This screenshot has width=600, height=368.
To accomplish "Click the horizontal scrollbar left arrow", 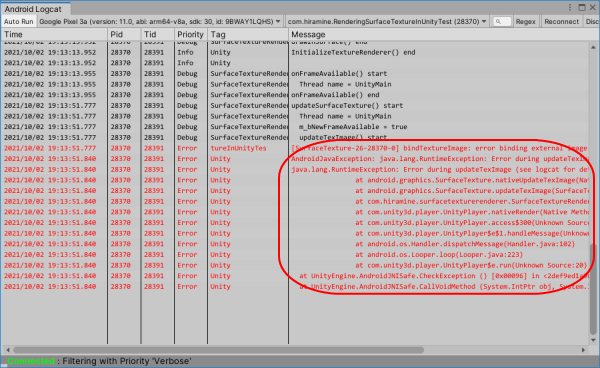I will (8, 350).
